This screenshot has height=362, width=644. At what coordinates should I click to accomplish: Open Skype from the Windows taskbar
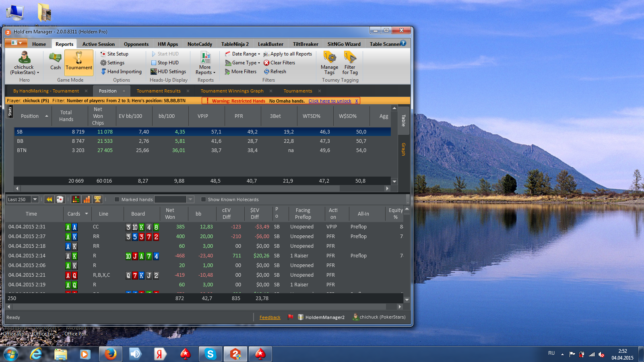coord(210,354)
